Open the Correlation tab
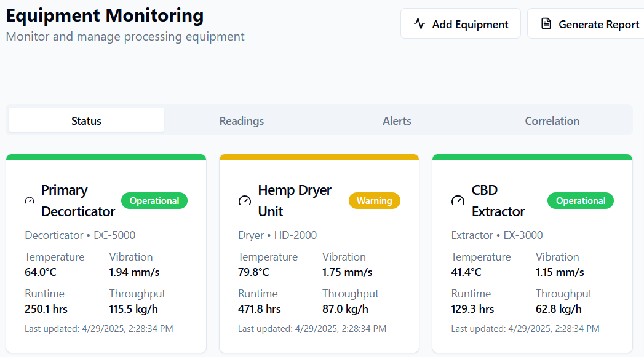Viewport: 644px width, 357px height. 552,120
